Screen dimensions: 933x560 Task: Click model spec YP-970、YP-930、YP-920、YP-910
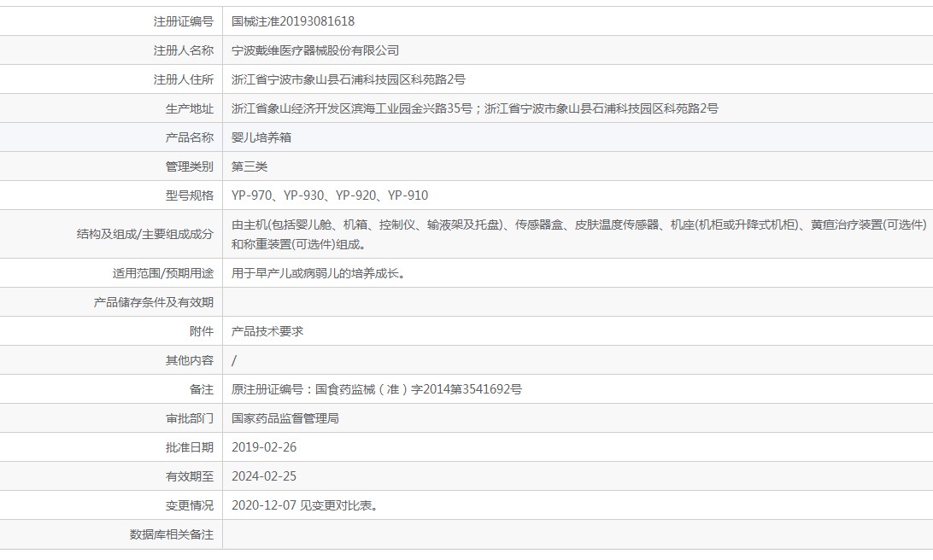330,195
